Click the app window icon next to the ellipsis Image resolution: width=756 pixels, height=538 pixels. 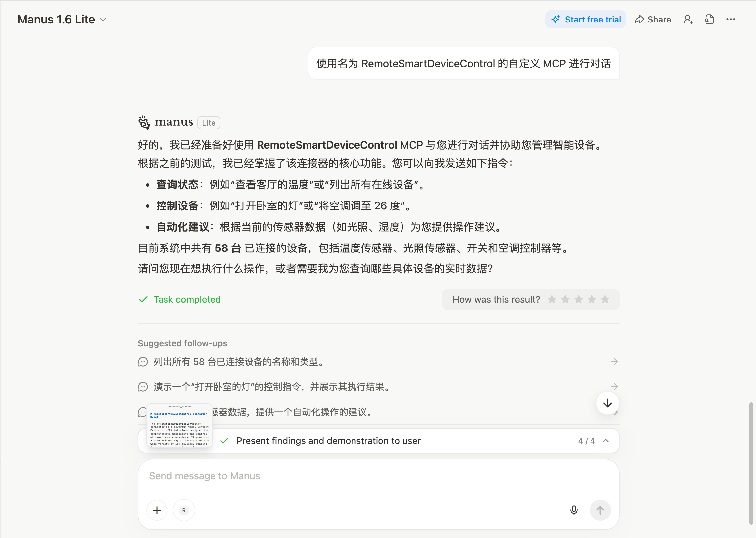point(710,19)
